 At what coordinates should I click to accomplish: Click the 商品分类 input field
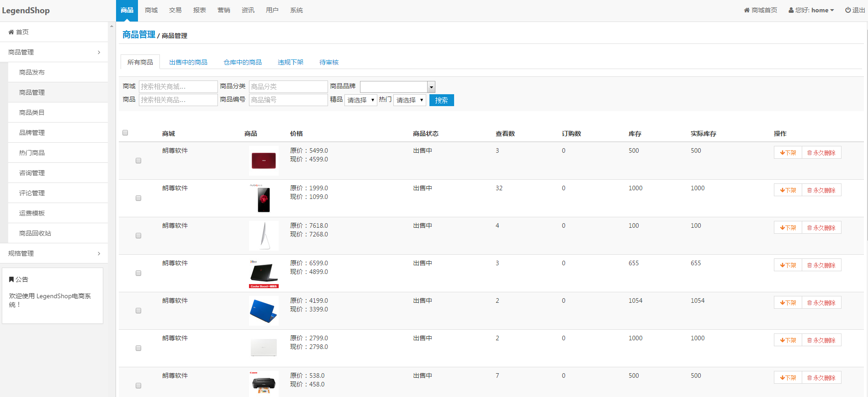[x=288, y=86]
